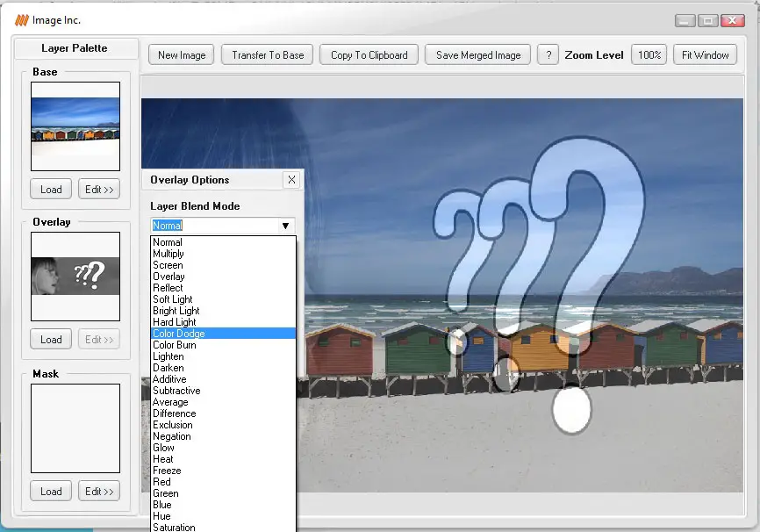
Task: Choose Color Burn blend mode
Action: [x=223, y=345]
